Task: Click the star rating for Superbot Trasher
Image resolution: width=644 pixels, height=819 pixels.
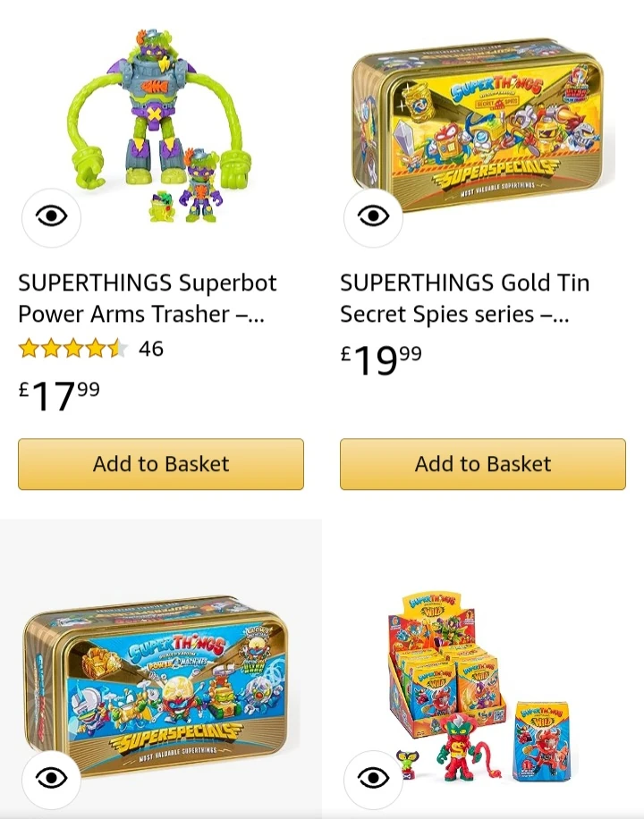Action: click(73, 349)
